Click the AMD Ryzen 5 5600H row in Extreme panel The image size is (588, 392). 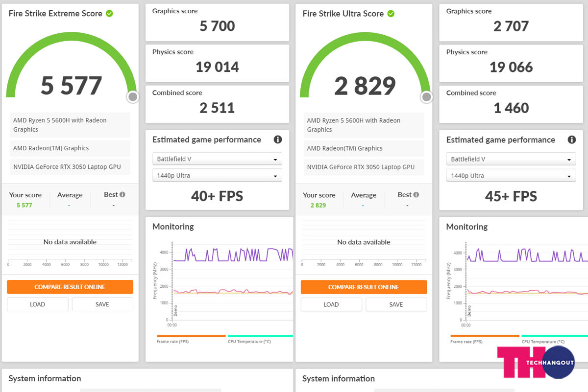[70, 125]
